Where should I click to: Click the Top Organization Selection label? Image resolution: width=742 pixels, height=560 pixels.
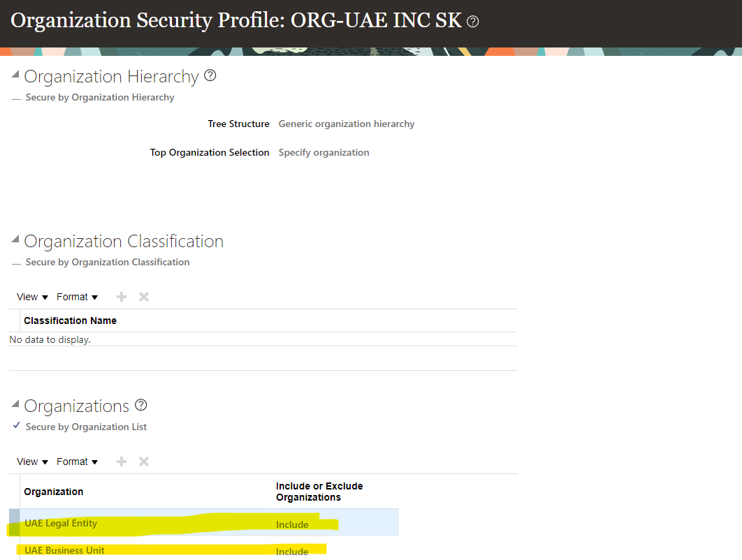210,153
